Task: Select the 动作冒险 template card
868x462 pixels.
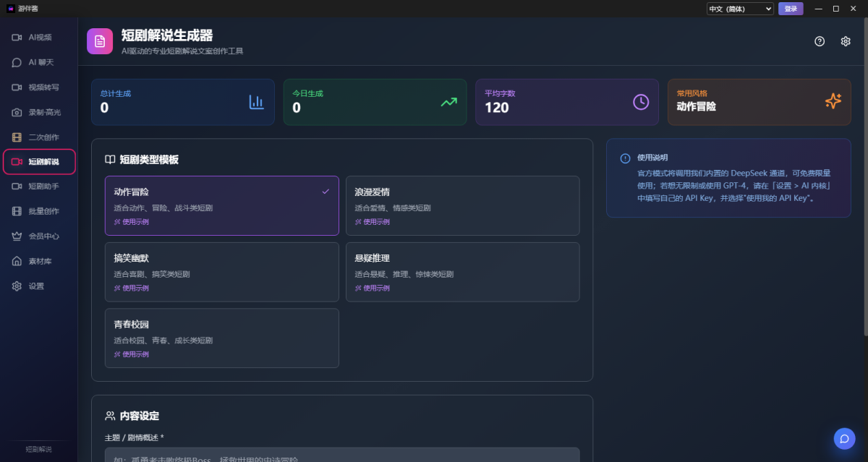Action: (x=221, y=205)
